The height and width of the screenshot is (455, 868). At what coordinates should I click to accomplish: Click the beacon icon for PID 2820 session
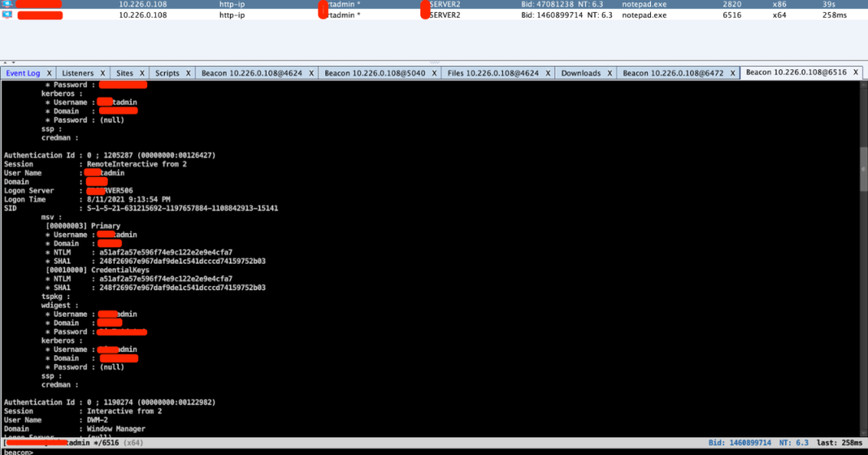[x=7, y=4]
